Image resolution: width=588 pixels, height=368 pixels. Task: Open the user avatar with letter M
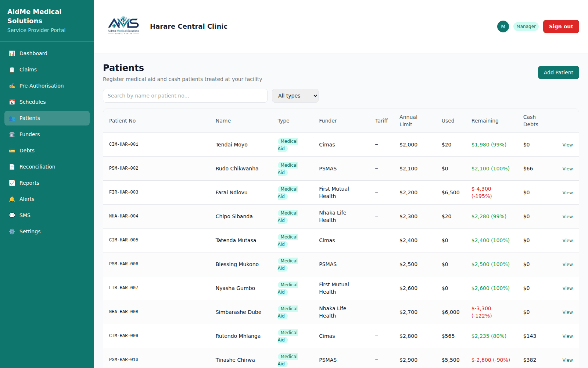click(x=503, y=26)
